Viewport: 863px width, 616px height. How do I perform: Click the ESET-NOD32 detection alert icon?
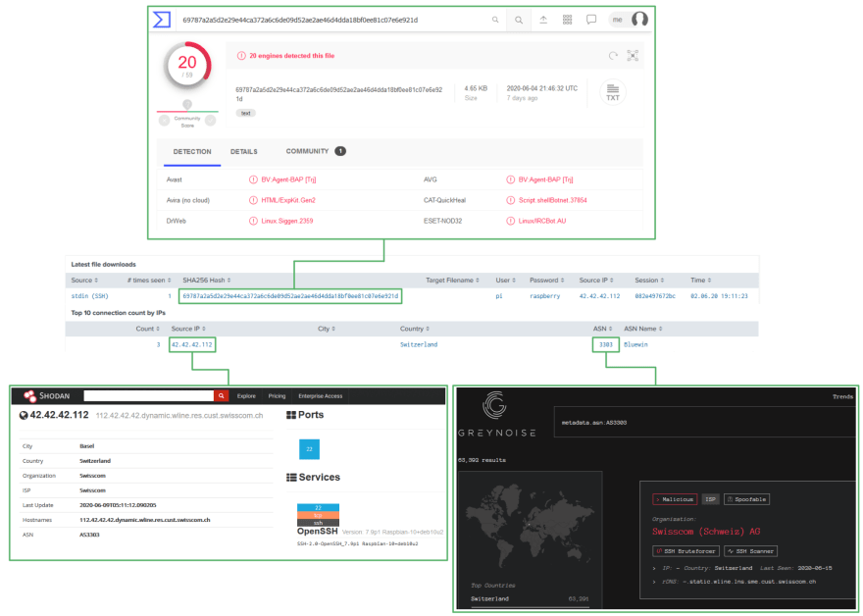[511, 221]
